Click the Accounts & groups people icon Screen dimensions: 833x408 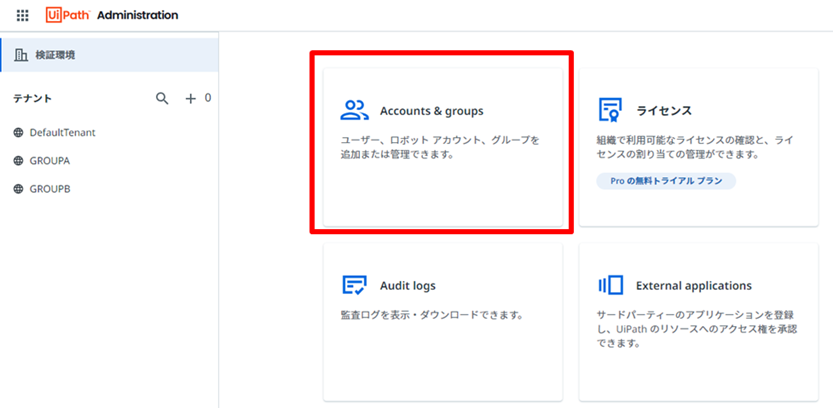click(x=354, y=110)
